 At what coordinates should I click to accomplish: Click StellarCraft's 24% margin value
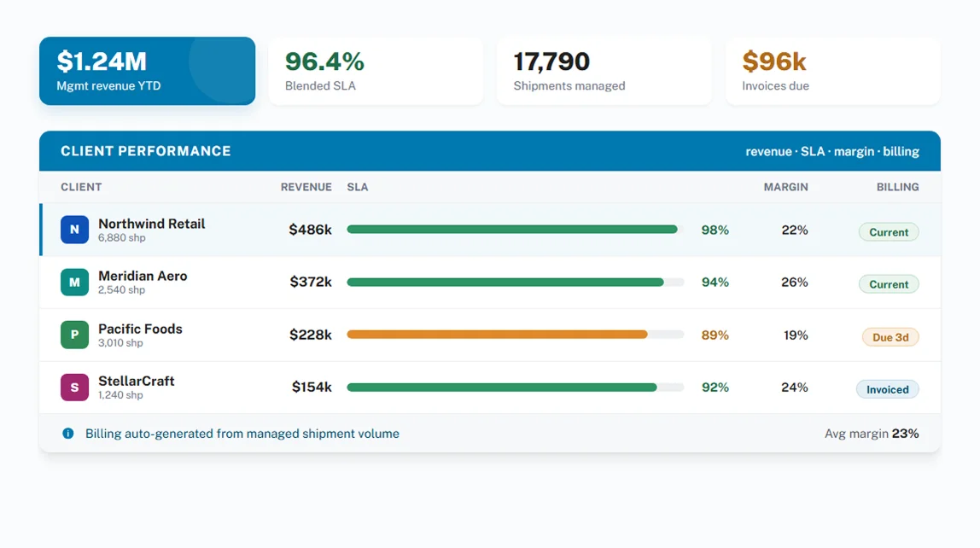pos(795,388)
